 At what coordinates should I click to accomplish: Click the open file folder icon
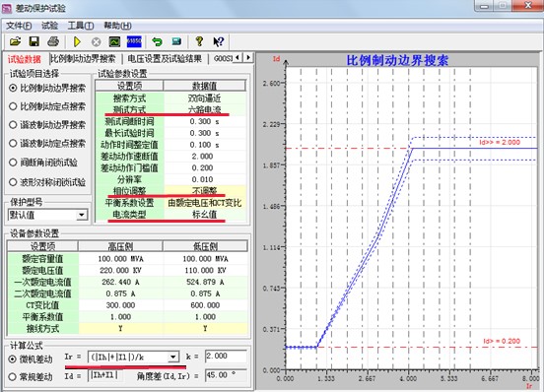[x=15, y=42]
